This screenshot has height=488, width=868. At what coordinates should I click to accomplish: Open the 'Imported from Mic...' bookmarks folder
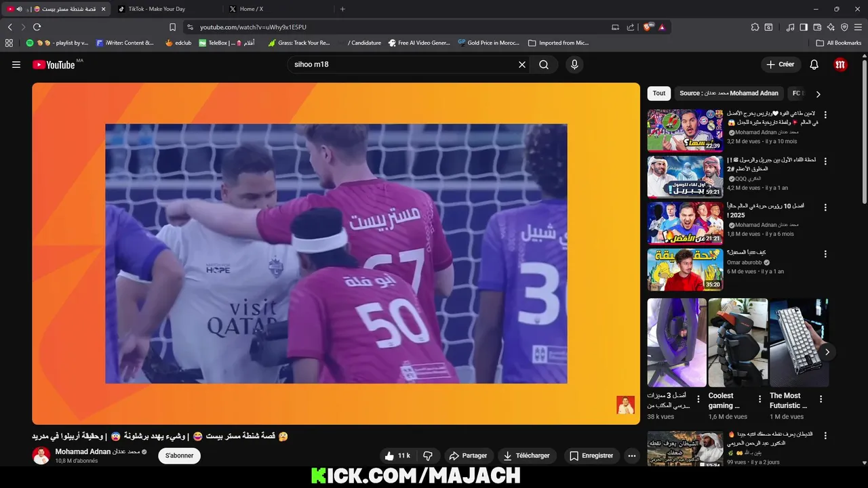pyautogui.click(x=558, y=43)
